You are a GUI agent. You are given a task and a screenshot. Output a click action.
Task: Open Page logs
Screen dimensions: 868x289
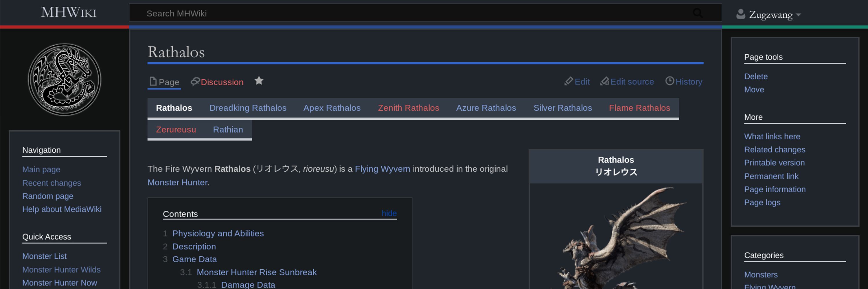[x=762, y=203]
